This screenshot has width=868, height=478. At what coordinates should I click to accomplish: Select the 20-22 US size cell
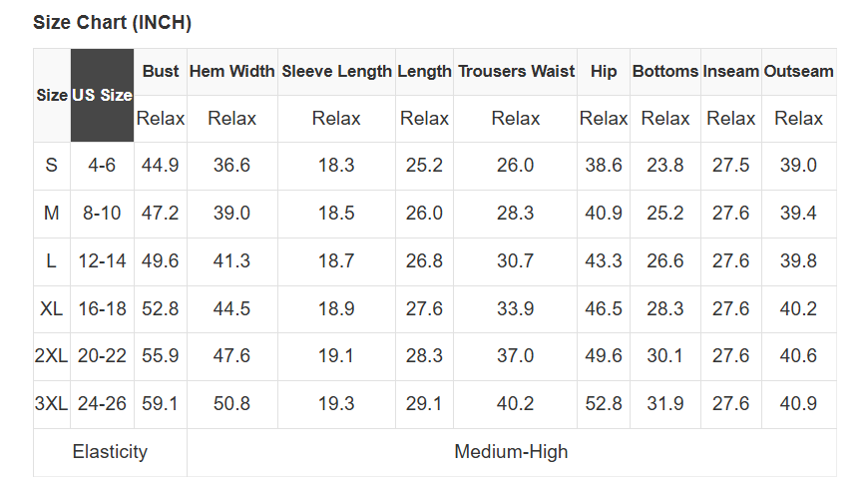[102, 356]
